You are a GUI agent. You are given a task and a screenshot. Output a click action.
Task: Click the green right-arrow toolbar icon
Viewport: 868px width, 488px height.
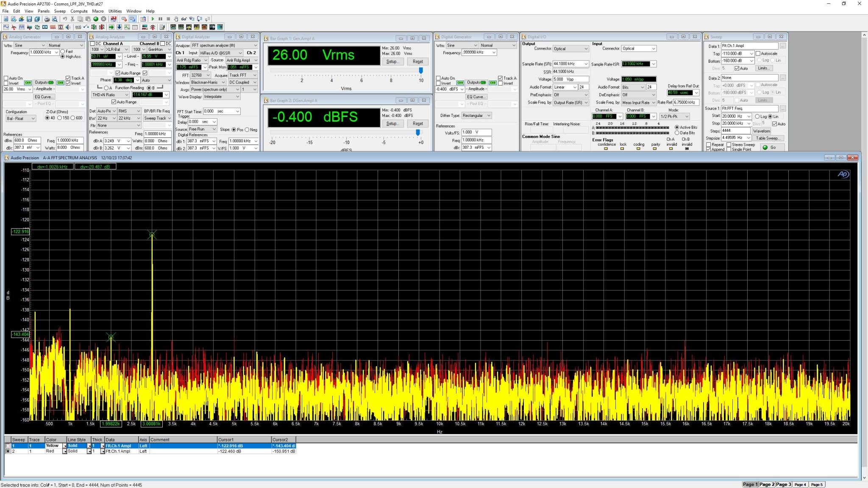click(x=111, y=27)
